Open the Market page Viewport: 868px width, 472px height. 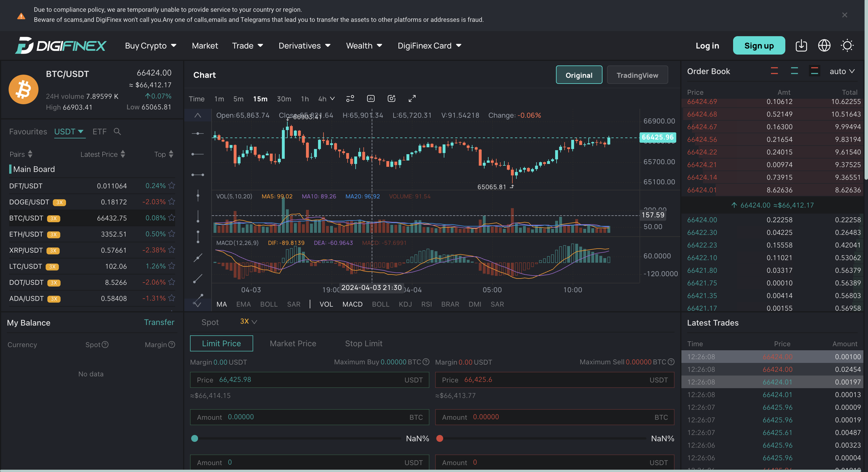(x=205, y=46)
